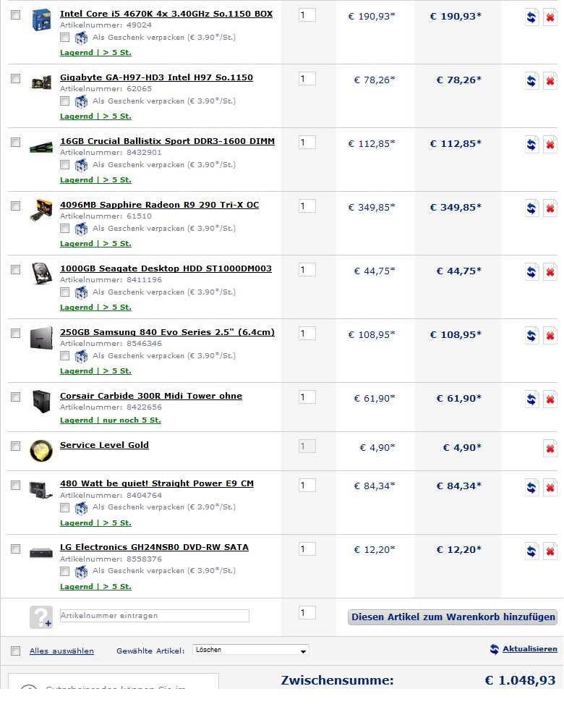564x728 pixels.
Task: Open the Sapphire Radeon R9 290 product link
Action: click(159, 205)
